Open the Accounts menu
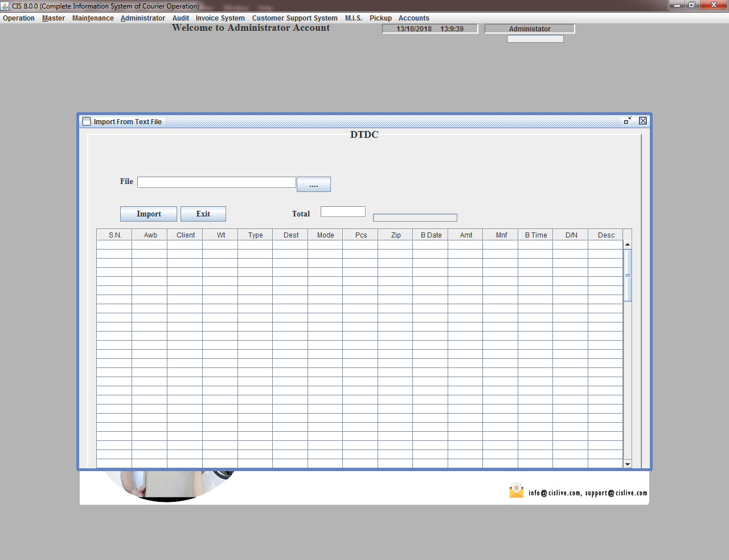729x560 pixels. pyautogui.click(x=414, y=18)
